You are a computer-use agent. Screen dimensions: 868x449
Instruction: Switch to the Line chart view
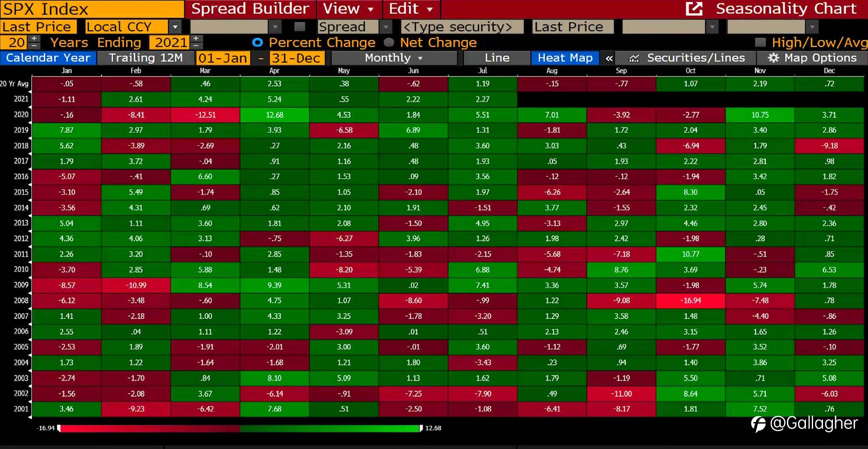tap(497, 58)
